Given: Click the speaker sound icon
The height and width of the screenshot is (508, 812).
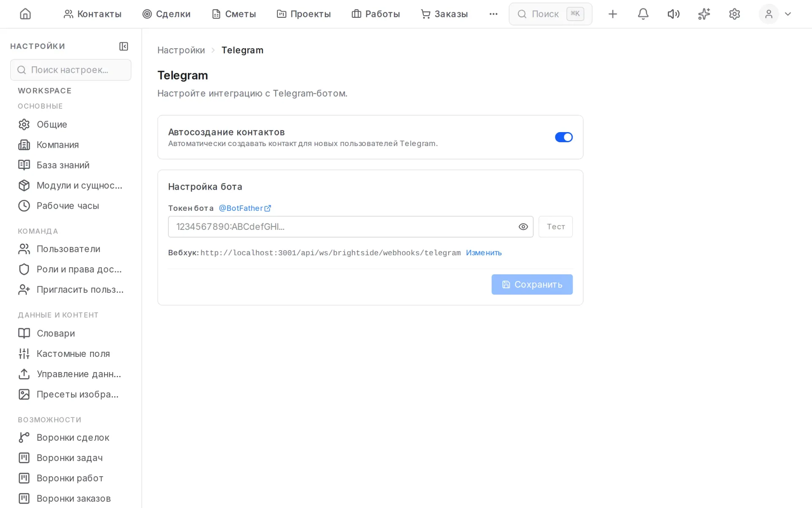Looking at the screenshot, I should 673,14.
